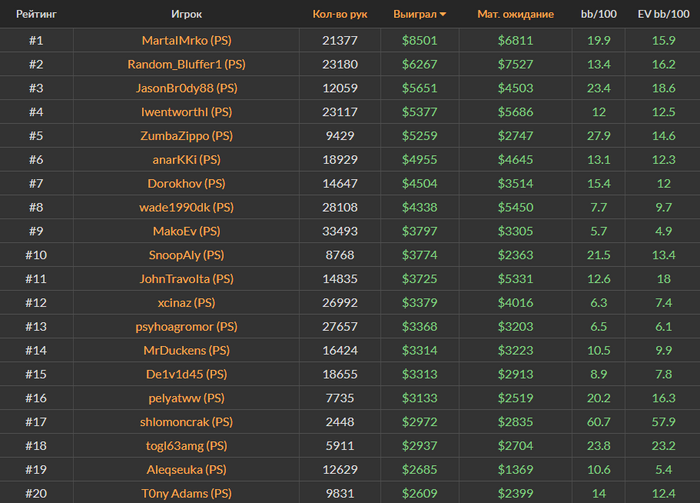
Task: Open SnoopAly (PS) player link
Action: 187,255
